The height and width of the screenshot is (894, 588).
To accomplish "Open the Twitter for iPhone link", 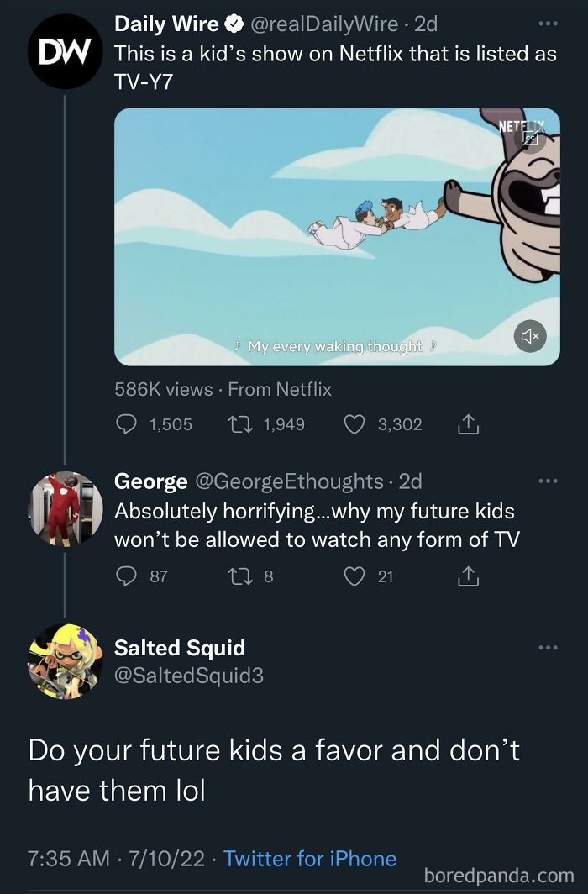I will tap(310, 859).
